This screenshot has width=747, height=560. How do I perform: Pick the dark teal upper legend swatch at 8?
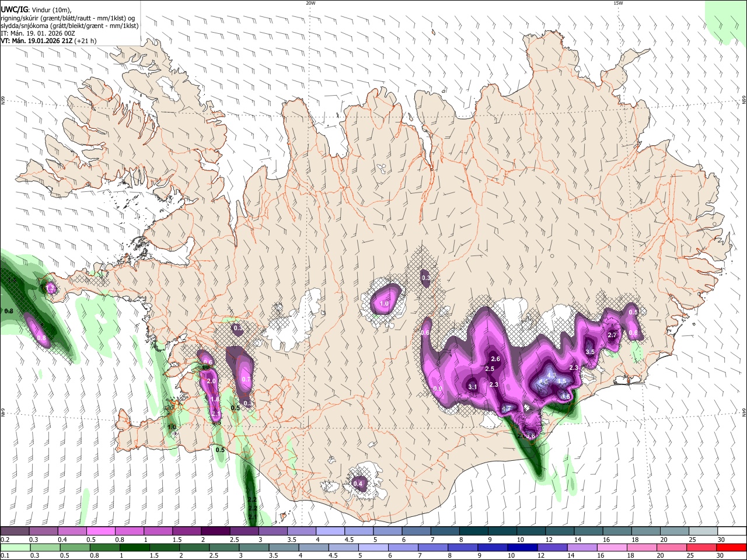[x=473, y=531]
